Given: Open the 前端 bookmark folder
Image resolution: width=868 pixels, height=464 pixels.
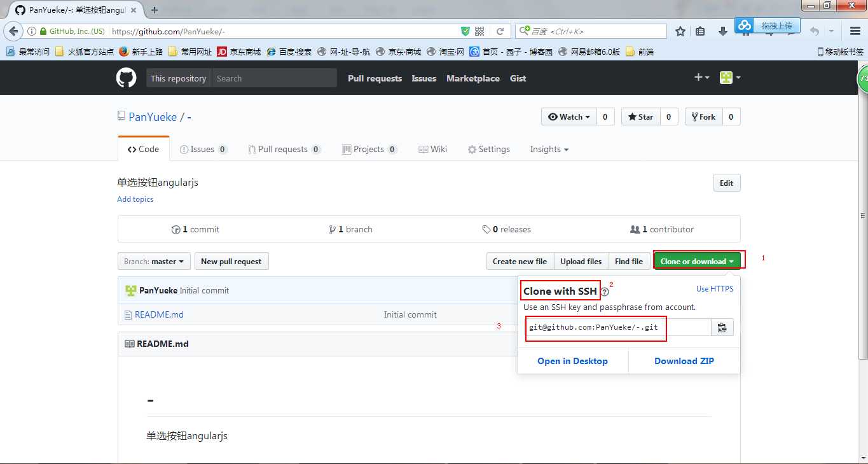Looking at the screenshot, I should pyautogui.click(x=640, y=52).
